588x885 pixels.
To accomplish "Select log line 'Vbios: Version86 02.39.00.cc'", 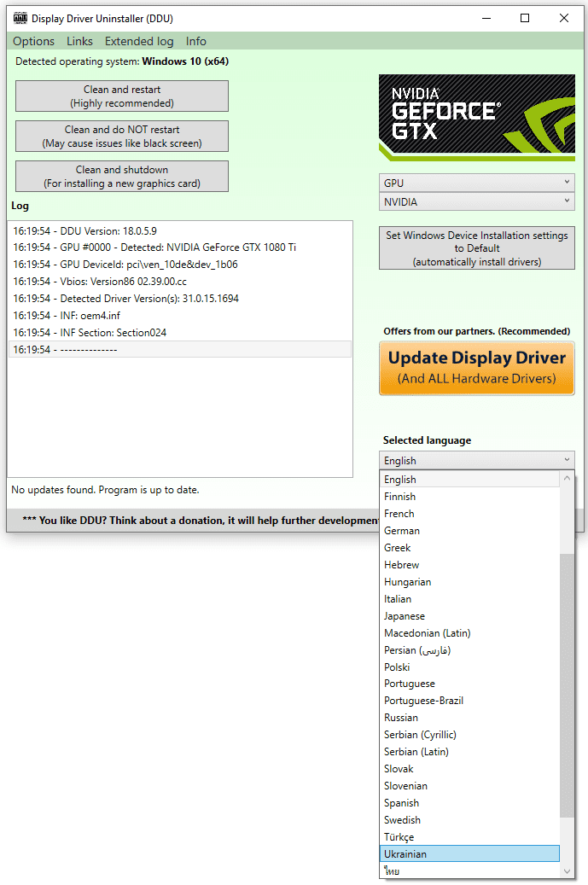I will 180,281.
